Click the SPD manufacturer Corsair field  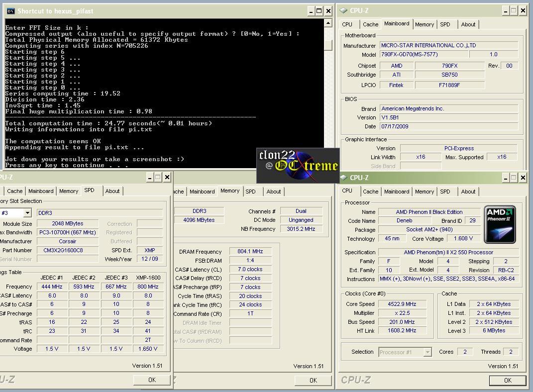click(68, 242)
